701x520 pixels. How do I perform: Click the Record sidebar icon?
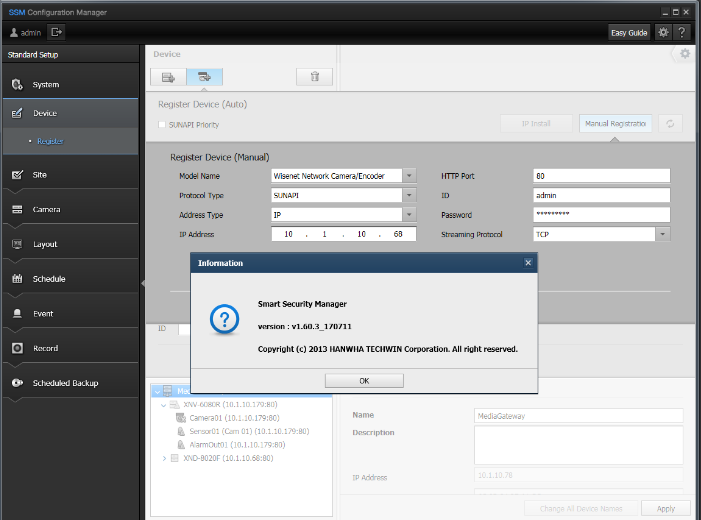17,348
